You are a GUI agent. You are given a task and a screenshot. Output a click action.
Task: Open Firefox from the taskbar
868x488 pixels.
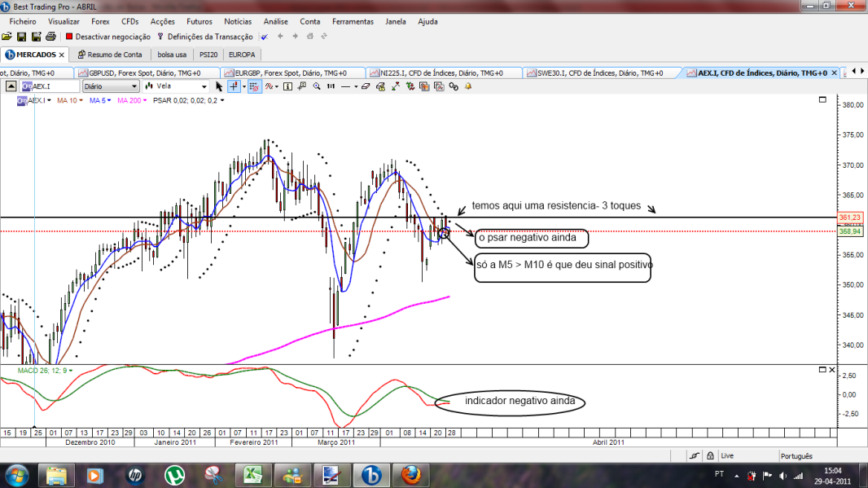click(410, 475)
